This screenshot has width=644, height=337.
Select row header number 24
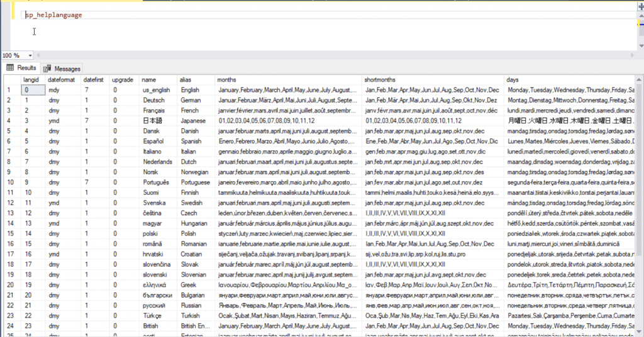click(x=13, y=326)
